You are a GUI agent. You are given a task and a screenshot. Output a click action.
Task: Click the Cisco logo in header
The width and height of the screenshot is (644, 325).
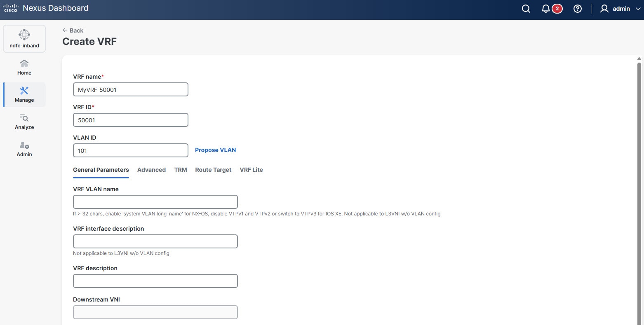[11, 8]
